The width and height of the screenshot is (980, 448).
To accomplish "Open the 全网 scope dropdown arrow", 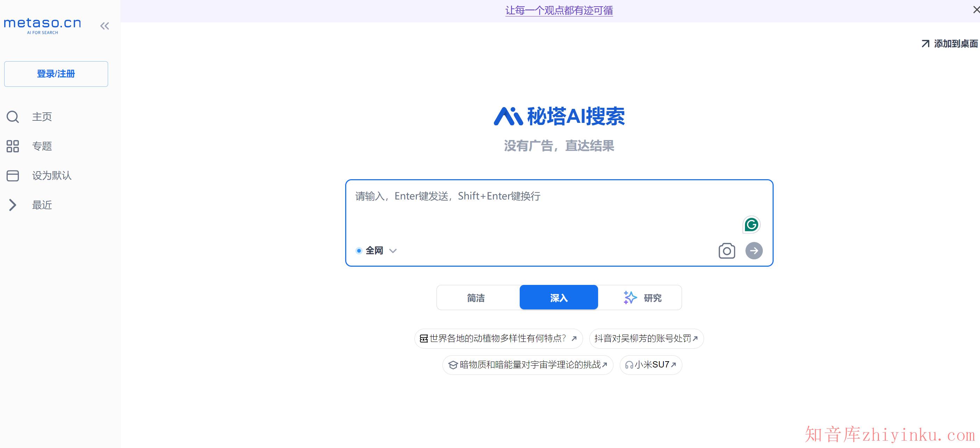I will (393, 251).
